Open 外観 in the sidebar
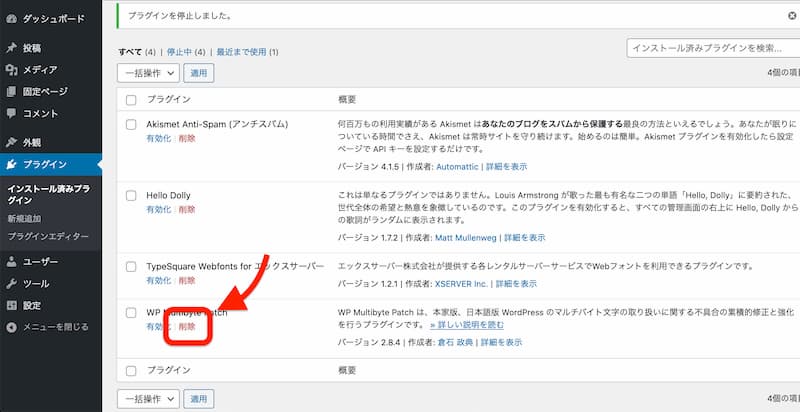Viewport: 800px width, 412px height. [x=32, y=143]
